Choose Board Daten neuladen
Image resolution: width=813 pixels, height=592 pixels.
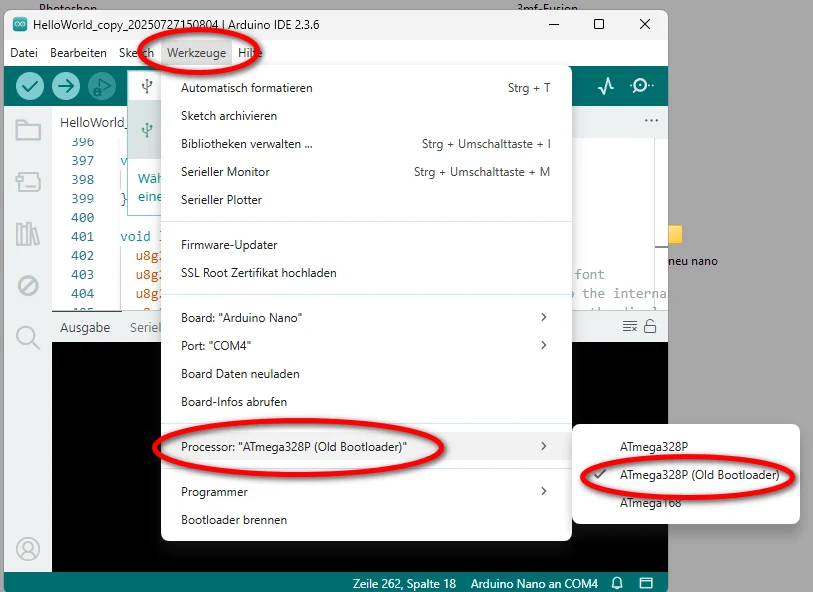366,374
